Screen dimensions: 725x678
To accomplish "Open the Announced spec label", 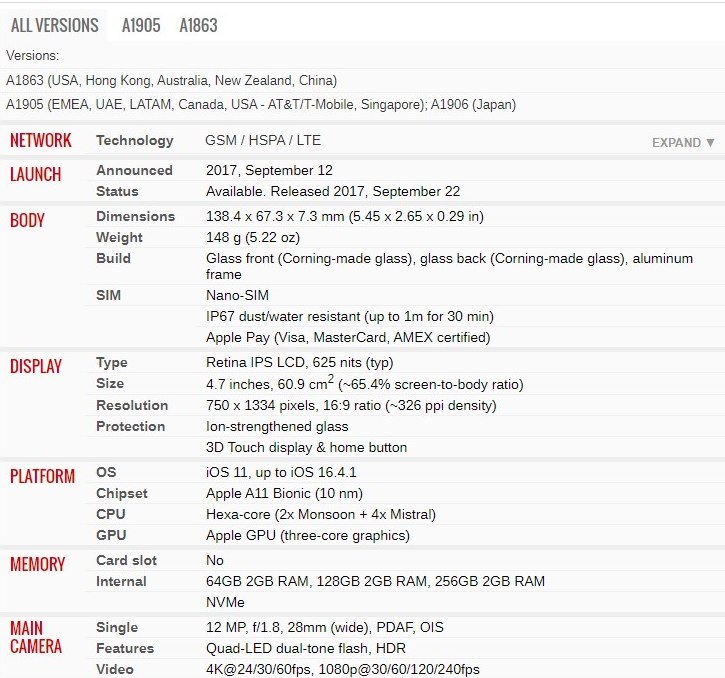I will tap(134, 170).
